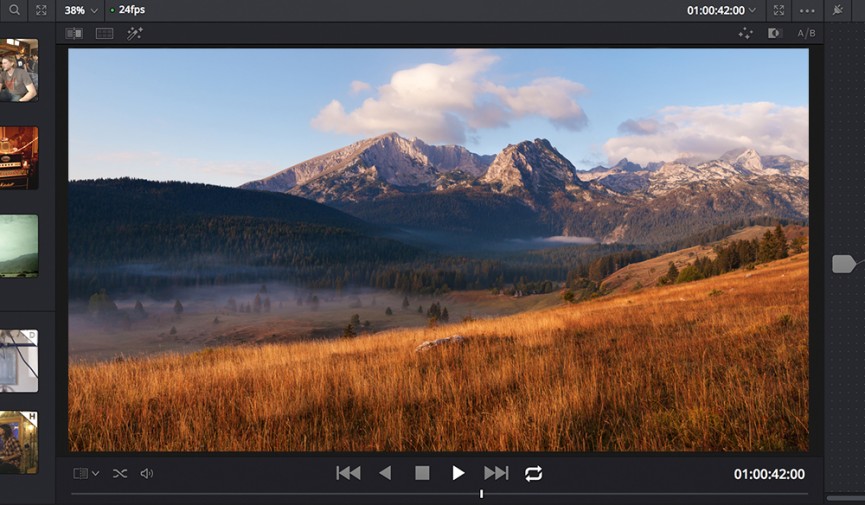Select the thumbnail marked D
Screen dimensions: 865x505
(x=19, y=361)
